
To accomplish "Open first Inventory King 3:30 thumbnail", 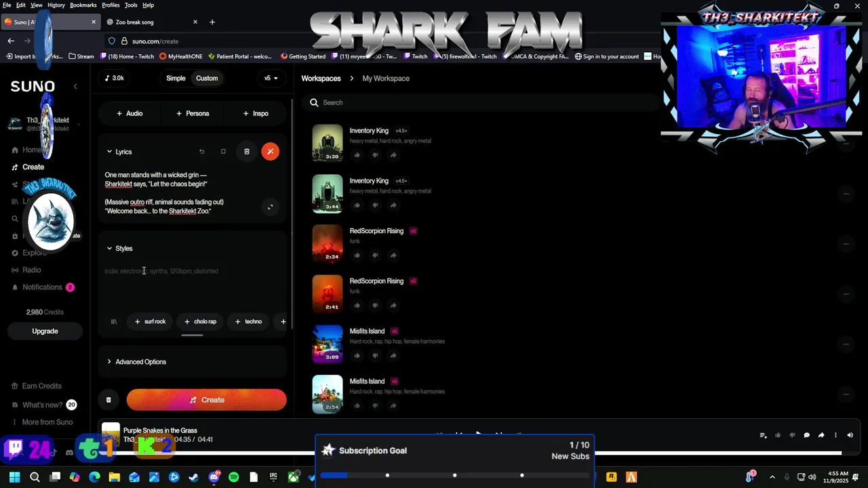I will pyautogui.click(x=328, y=143).
